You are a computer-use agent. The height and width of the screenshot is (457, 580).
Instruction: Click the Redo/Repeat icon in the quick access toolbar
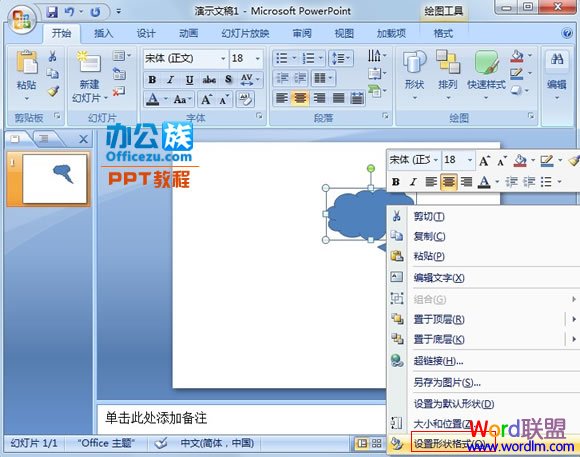95,12
